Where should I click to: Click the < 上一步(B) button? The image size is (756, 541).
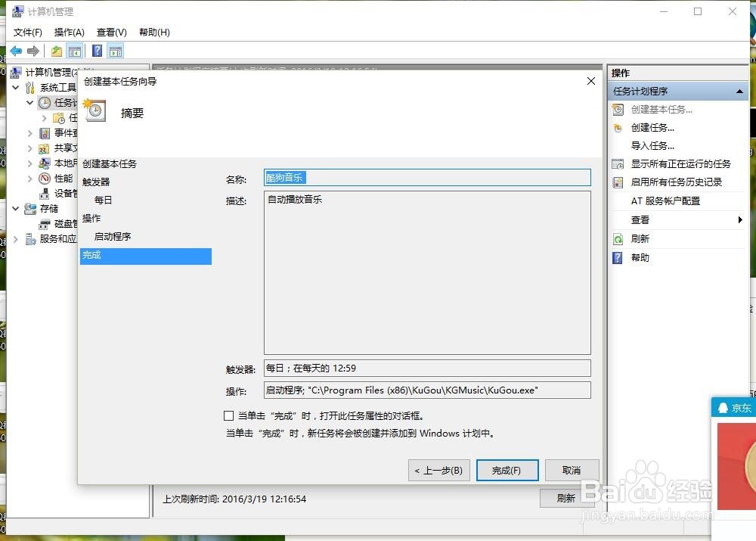(438, 470)
